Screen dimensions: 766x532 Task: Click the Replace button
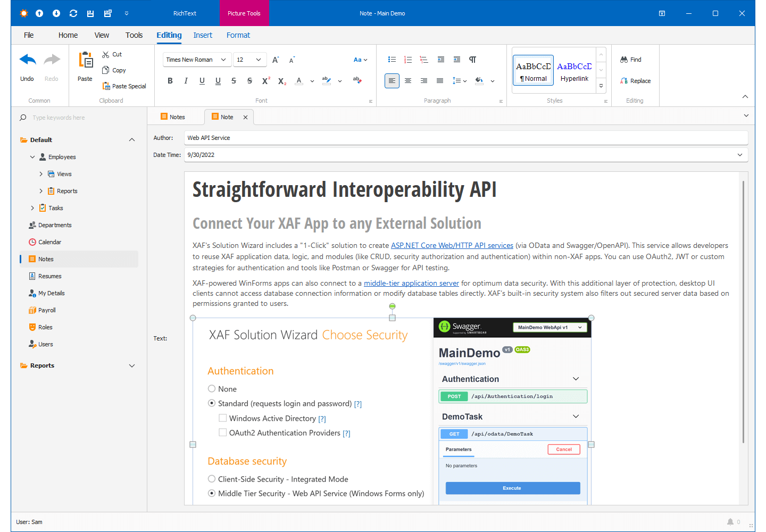(x=636, y=80)
